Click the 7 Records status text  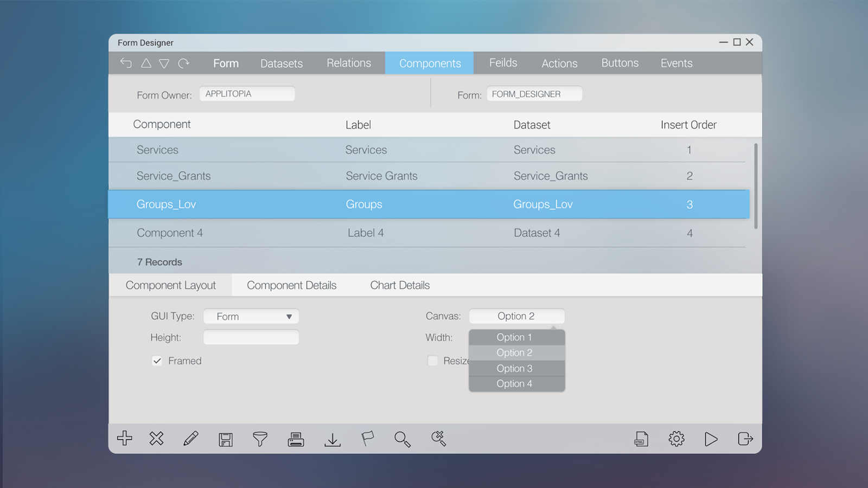point(159,262)
